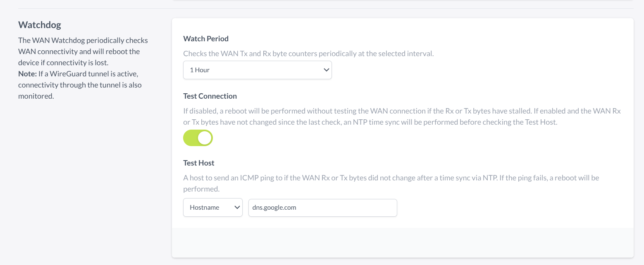The width and height of the screenshot is (644, 265).
Task: Click the chevron arrow beside 1 Hour
Action: (x=326, y=70)
